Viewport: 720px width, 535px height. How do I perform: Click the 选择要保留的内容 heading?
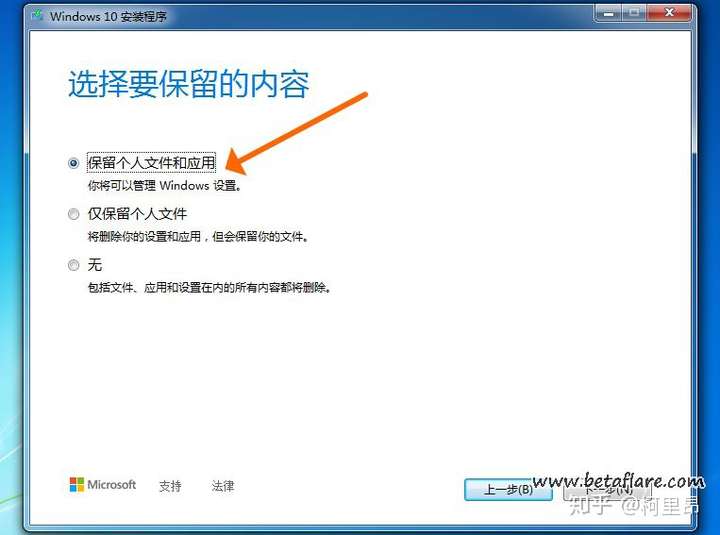click(189, 84)
